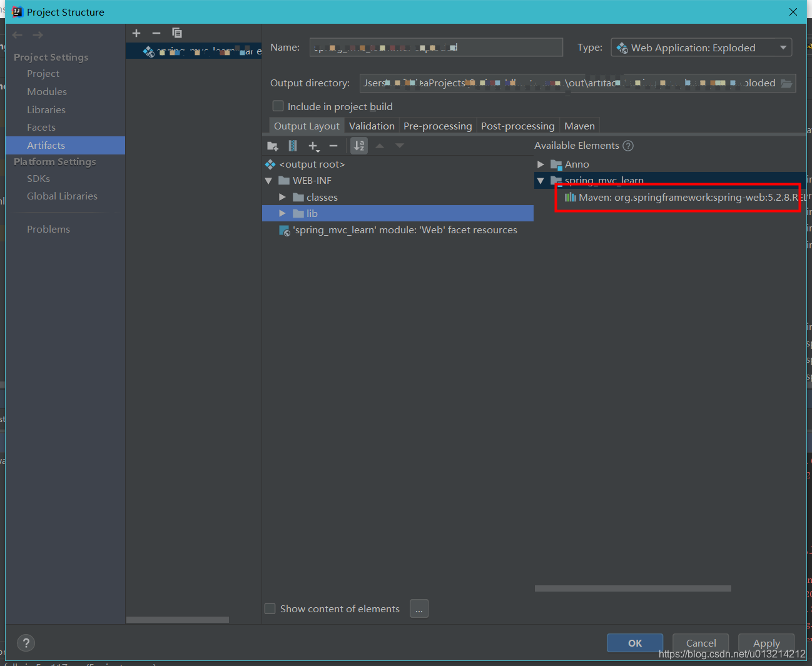The image size is (812, 666).
Task: Click the move element up arrow icon
Action: tap(380, 146)
